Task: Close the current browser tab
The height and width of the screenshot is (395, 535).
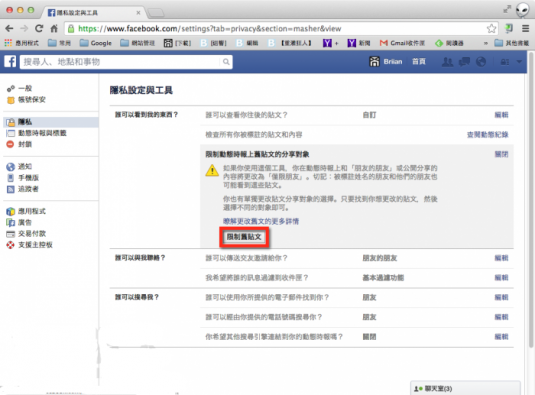Action: 138,13
